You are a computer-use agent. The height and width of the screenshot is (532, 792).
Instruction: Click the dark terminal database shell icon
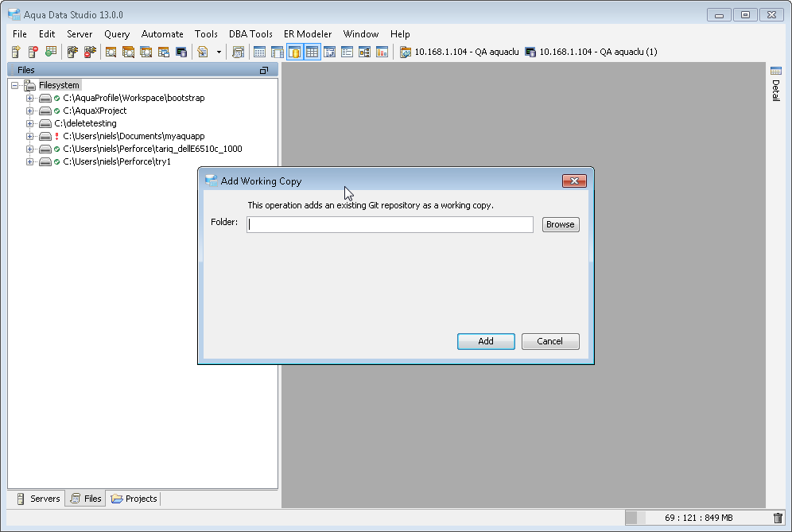[181, 52]
